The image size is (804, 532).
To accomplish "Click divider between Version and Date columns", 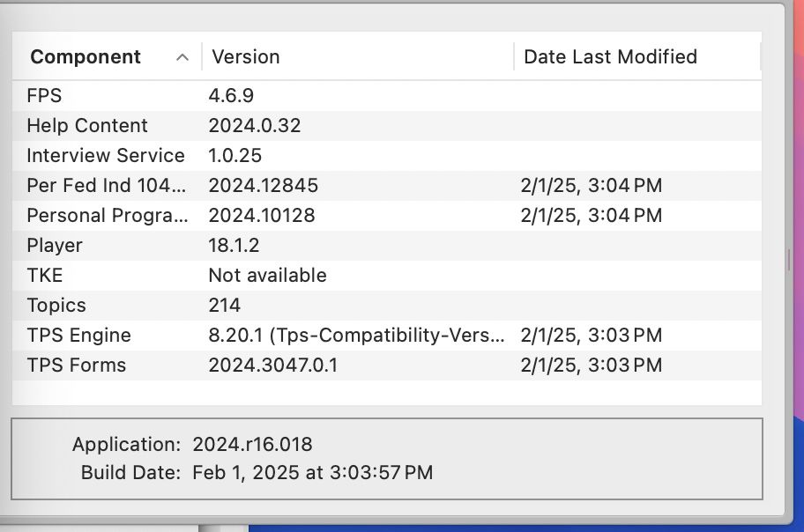I will [x=514, y=57].
